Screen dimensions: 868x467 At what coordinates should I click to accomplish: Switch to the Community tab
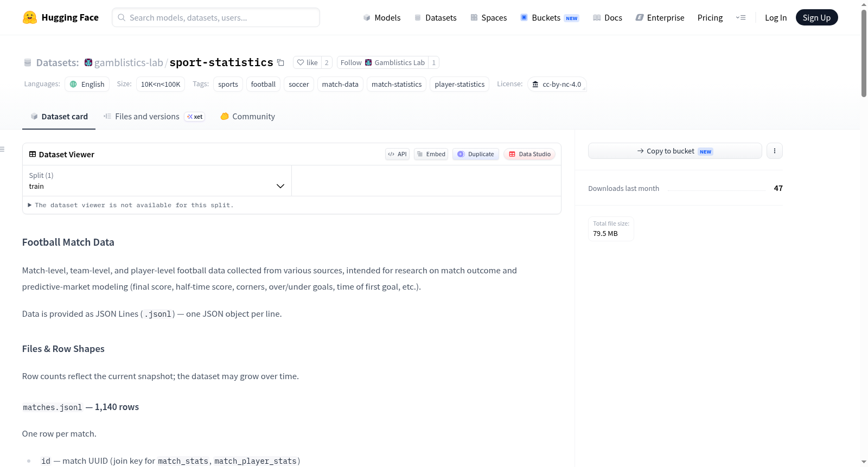coord(247,116)
